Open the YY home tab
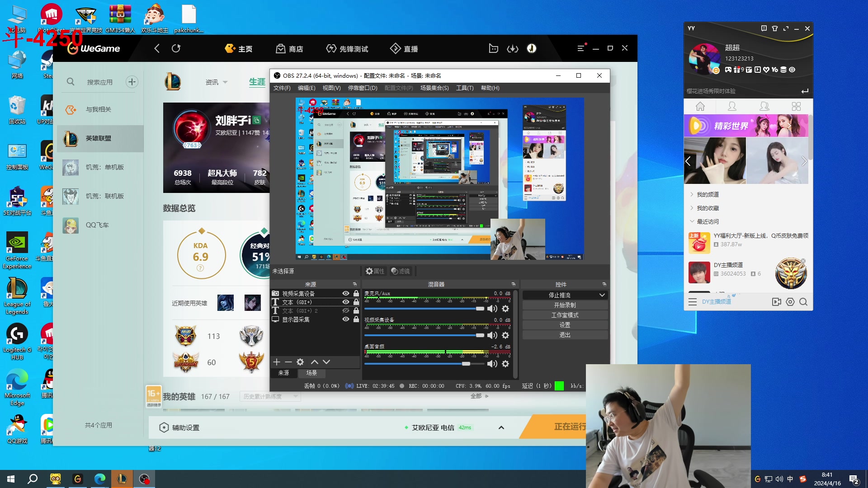The height and width of the screenshot is (488, 868). 700,106
